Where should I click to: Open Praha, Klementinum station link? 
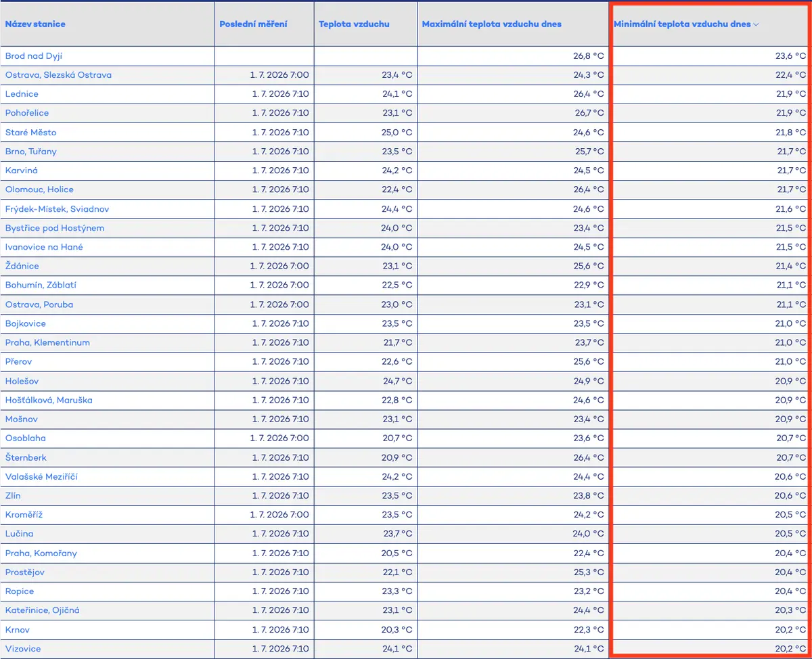[47, 342]
